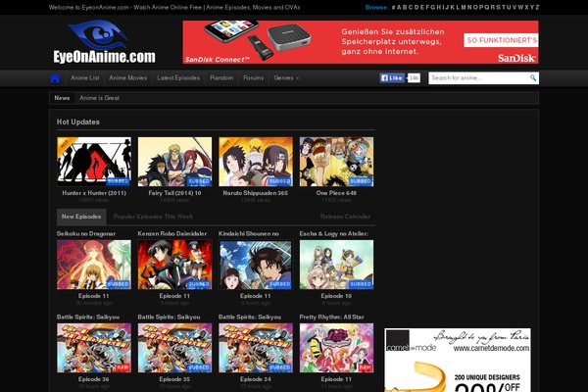Viewport: 588px width, 392px height.
Task: Click SO FUNKTIONIERT'S button in ad
Action: 502,40
